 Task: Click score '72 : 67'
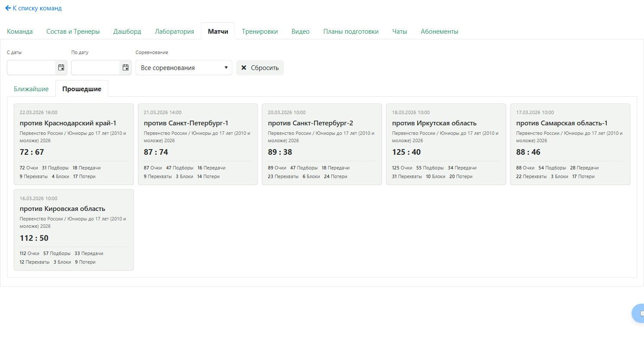(32, 152)
